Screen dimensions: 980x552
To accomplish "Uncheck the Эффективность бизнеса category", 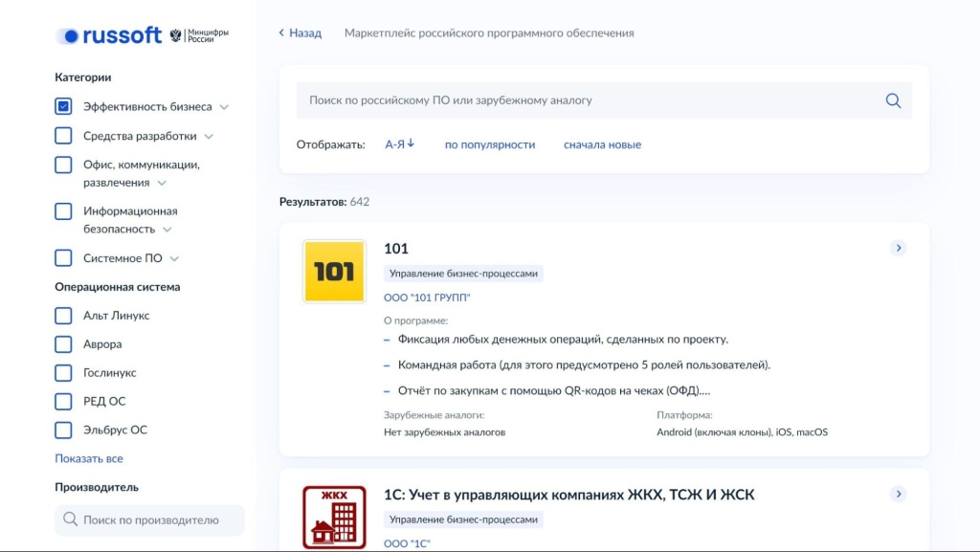I will (x=62, y=105).
